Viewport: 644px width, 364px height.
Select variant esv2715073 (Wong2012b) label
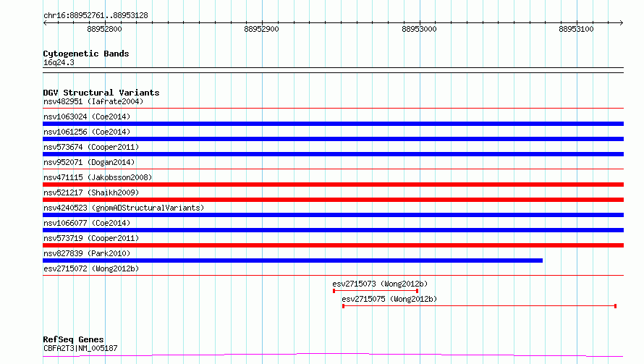pyautogui.click(x=380, y=284)
